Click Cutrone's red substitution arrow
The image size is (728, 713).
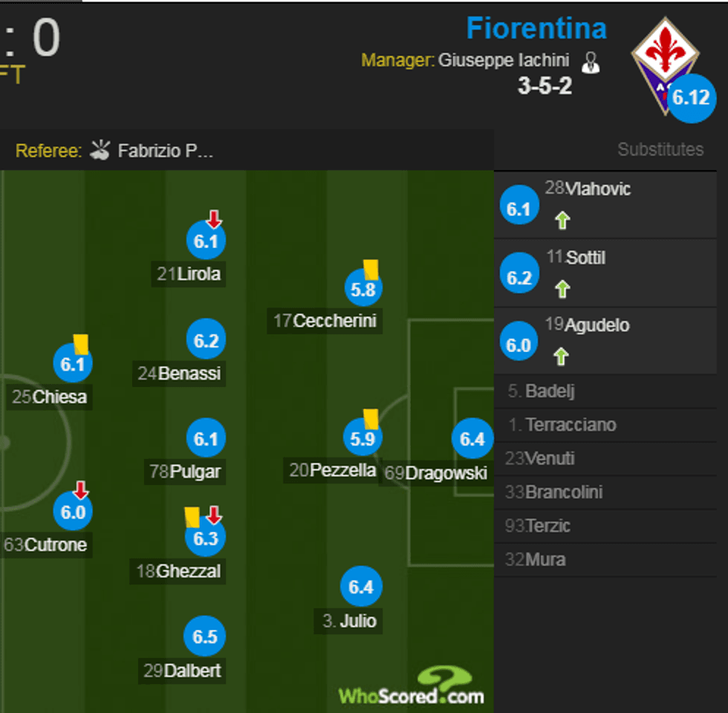tap(81, 490)
